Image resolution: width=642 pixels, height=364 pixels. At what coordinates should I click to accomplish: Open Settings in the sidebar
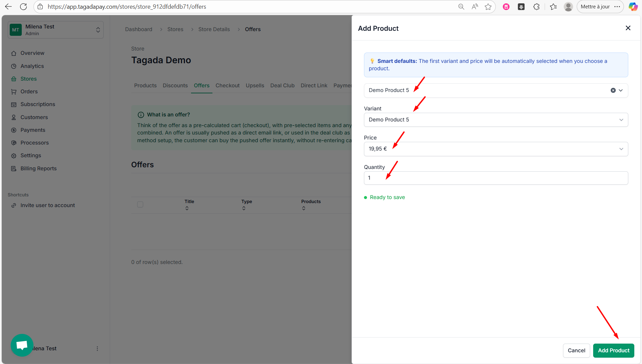coord(31,156)
